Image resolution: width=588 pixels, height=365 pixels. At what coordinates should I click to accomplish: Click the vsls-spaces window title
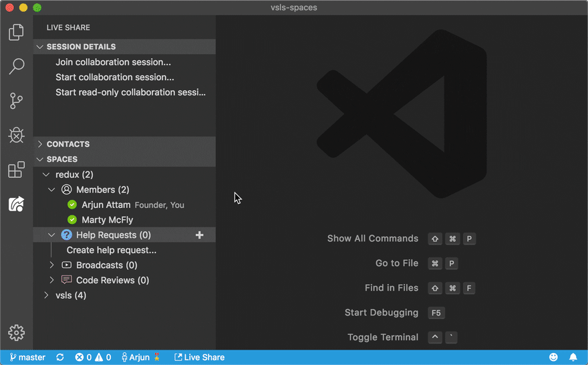294,7
